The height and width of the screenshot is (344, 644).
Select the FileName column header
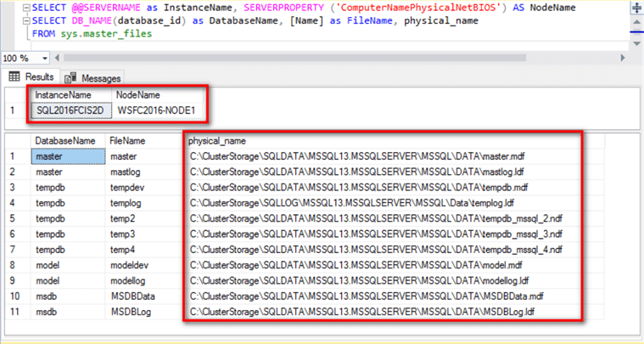click(143, 141)
